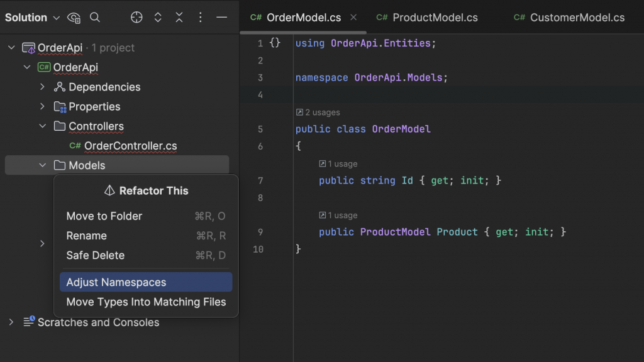Click the 2 usages link above OrderModel
644x362 pixels.
318,112
